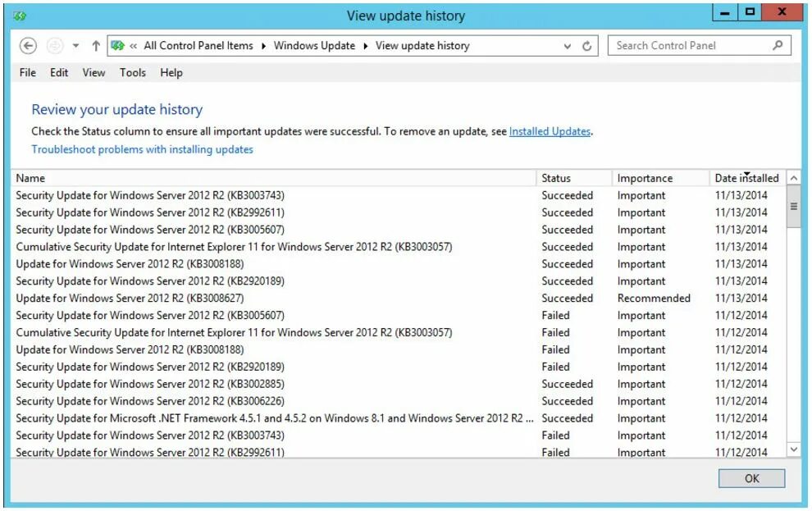Select Recommended update KB3008627 row

[x=398, y=298]
